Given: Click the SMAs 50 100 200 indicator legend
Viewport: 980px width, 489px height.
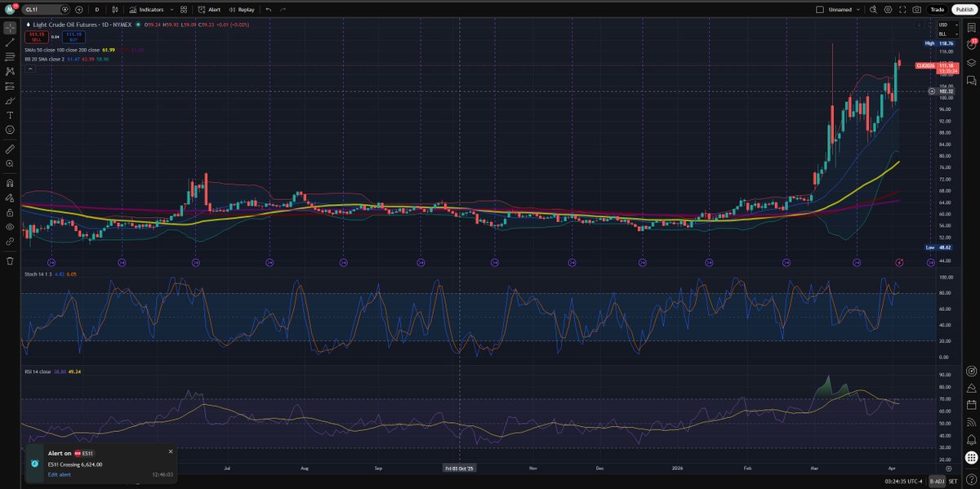Looking at the screenshot, I should coord(63,50).
